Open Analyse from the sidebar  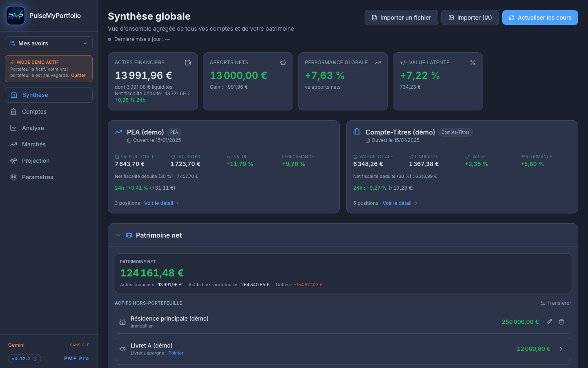pyautogui.click(x=49, y=128)
